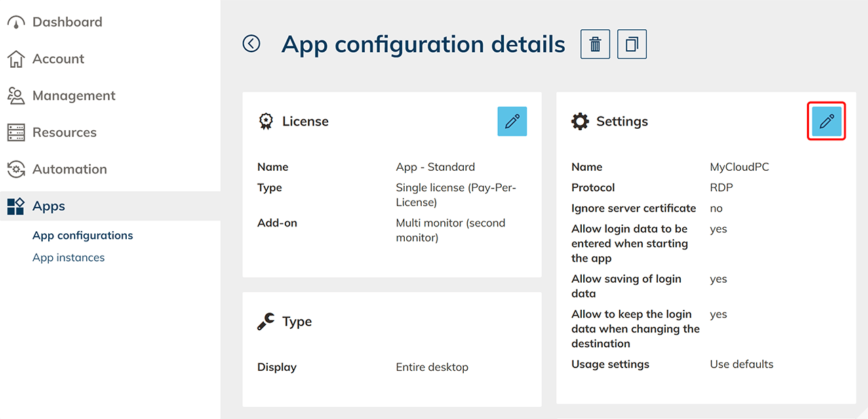The image size is (868, 419).
Task: Click the Automation gear icon
Action: pyautogui.click(x=16, y=169)
